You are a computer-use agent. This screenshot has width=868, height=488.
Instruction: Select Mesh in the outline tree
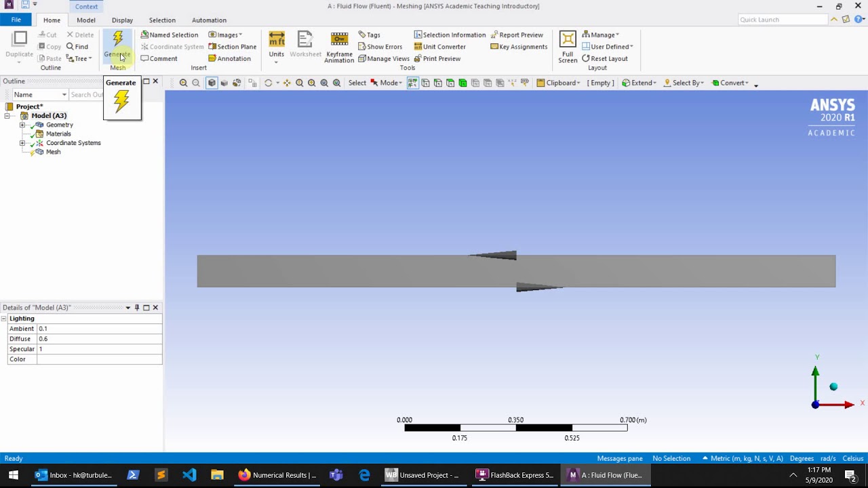(x=53, y=152)
